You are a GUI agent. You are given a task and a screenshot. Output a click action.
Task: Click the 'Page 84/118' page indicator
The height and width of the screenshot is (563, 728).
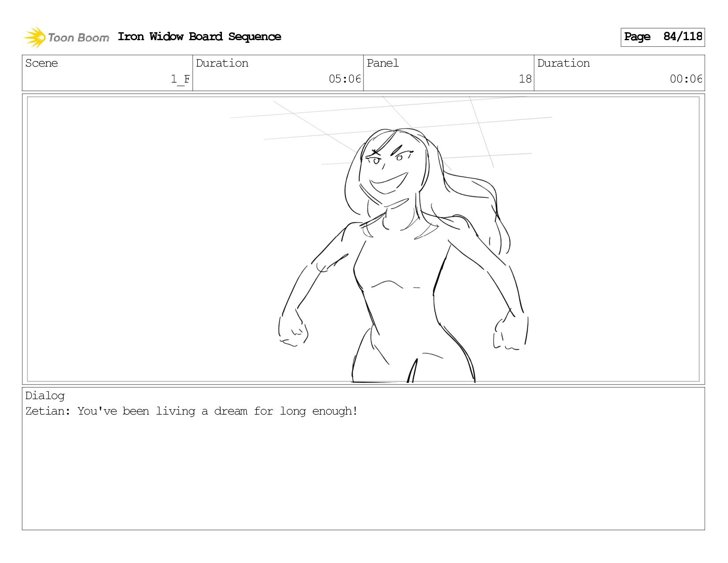pos(663,37)
